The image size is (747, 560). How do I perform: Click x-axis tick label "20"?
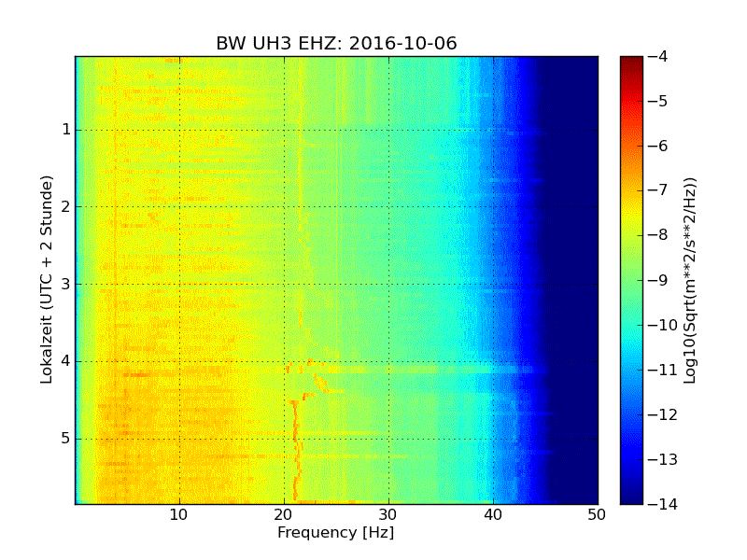(284, 515)
